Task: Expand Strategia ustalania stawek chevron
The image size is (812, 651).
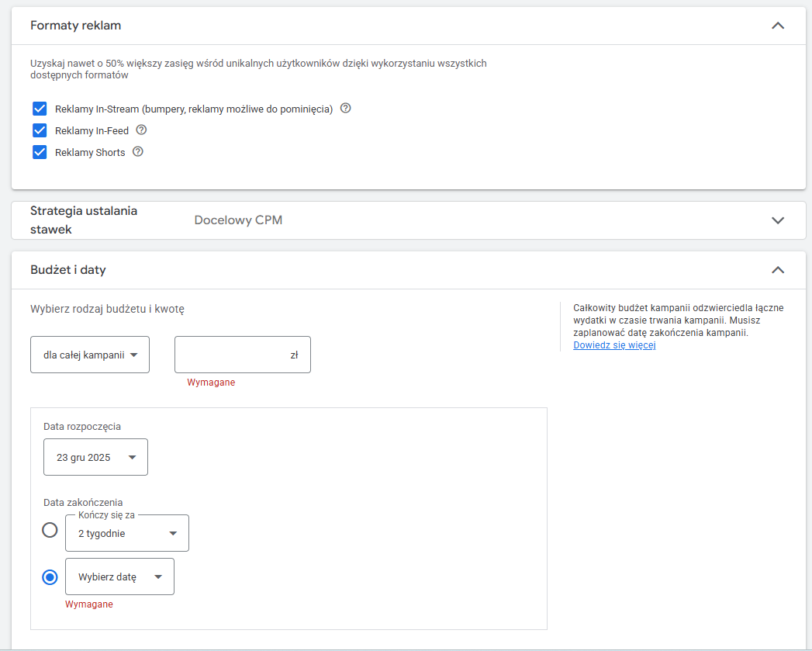Action: coord(778,220)
